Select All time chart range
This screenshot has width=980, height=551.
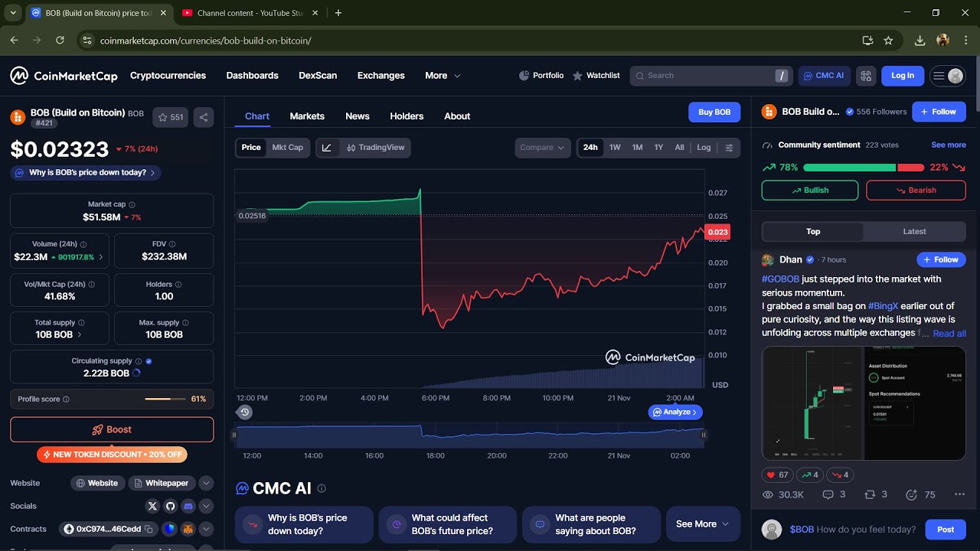tap(679, 148)
